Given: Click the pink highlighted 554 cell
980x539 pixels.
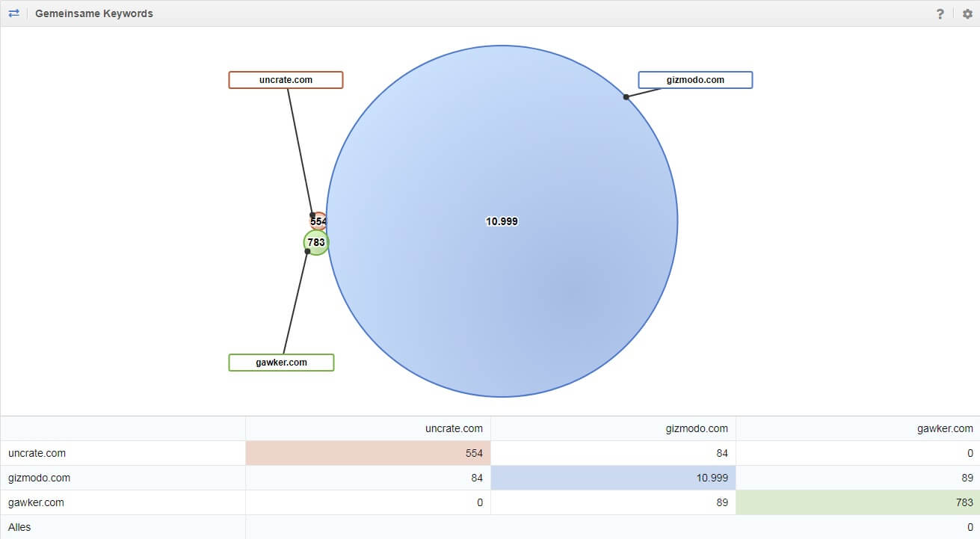Looking at the screenshot, I should [368, 453].
